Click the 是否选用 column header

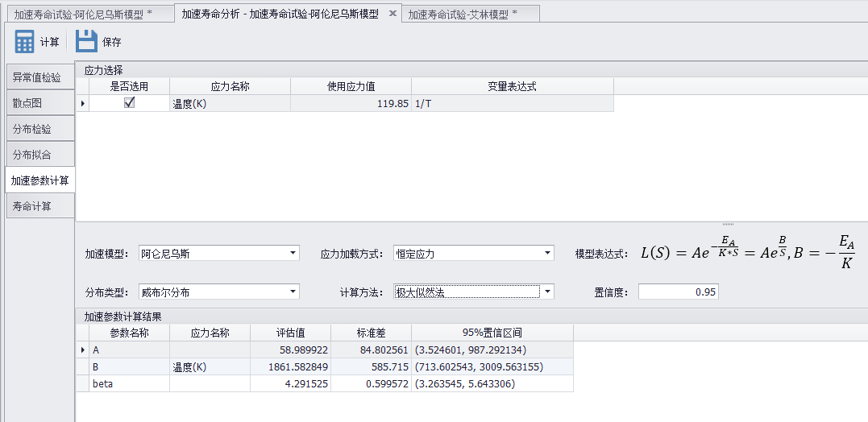point(129,86)
